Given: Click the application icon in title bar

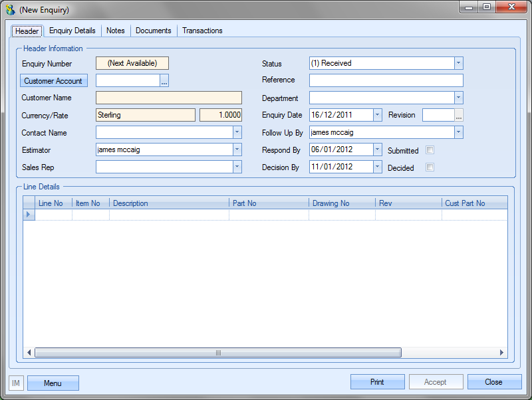Looking at the screenshot, I should 10,10.
